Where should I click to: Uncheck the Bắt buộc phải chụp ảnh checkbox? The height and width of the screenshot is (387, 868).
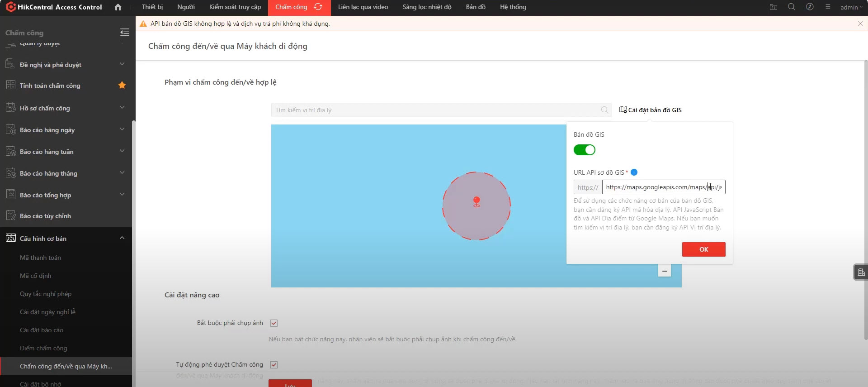pyautogui.click(x=274, y=323)
